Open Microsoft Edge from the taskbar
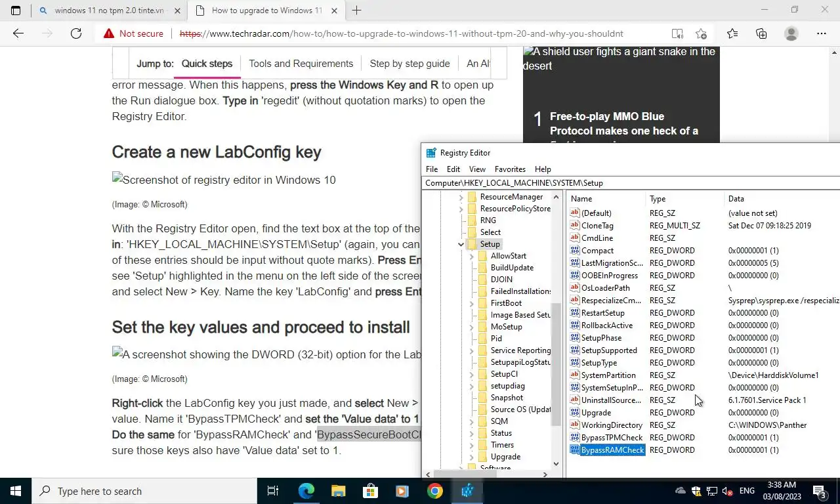840x504 pixels. pyautogui.click(x=306, y=491)
